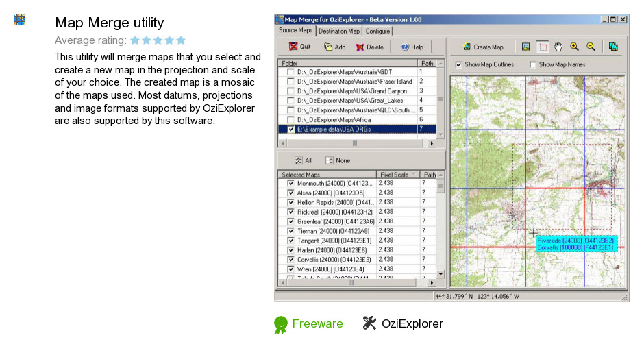Open the Configure tab
This screenshot has width=644, height=355.
point(377,32)
